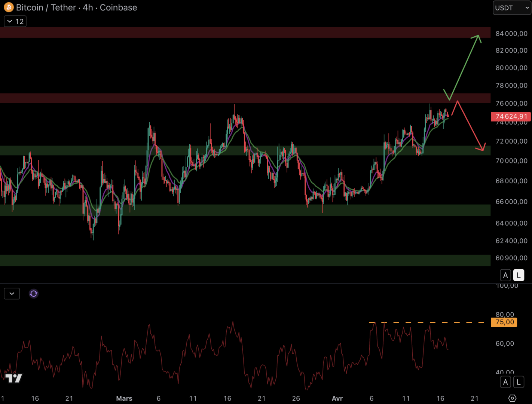The image size is (532, 404).
Task: Select the top red resistance zone near 84 000
Action: click(x=243, y=33)
